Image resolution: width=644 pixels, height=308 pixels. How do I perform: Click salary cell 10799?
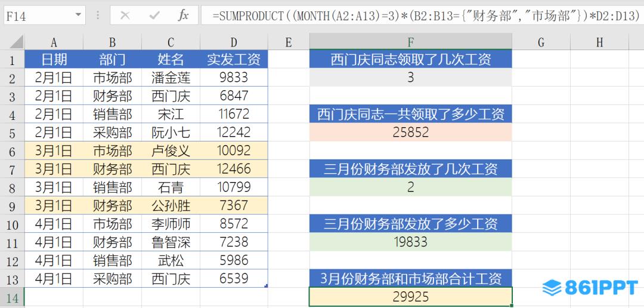[x=234, y=187]
